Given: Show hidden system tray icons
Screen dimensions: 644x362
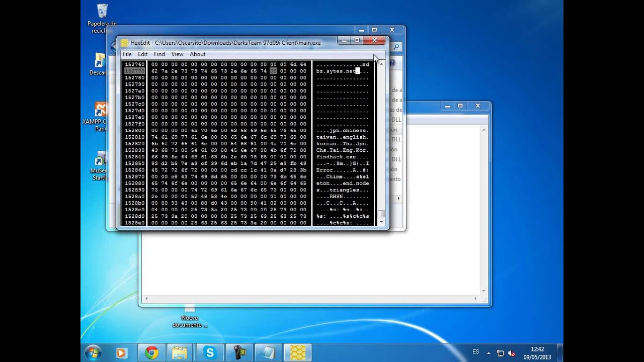Looking at the screenshot, I should click(x=489, y=353).
